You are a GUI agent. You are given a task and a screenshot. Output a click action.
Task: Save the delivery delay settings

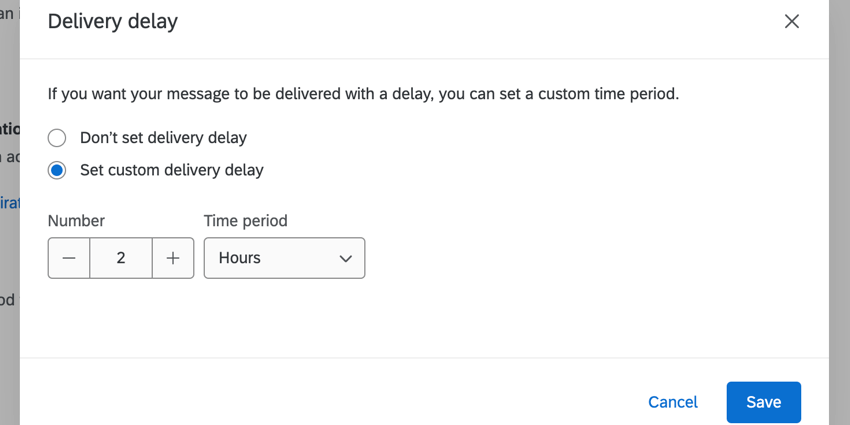pos(763,402)
